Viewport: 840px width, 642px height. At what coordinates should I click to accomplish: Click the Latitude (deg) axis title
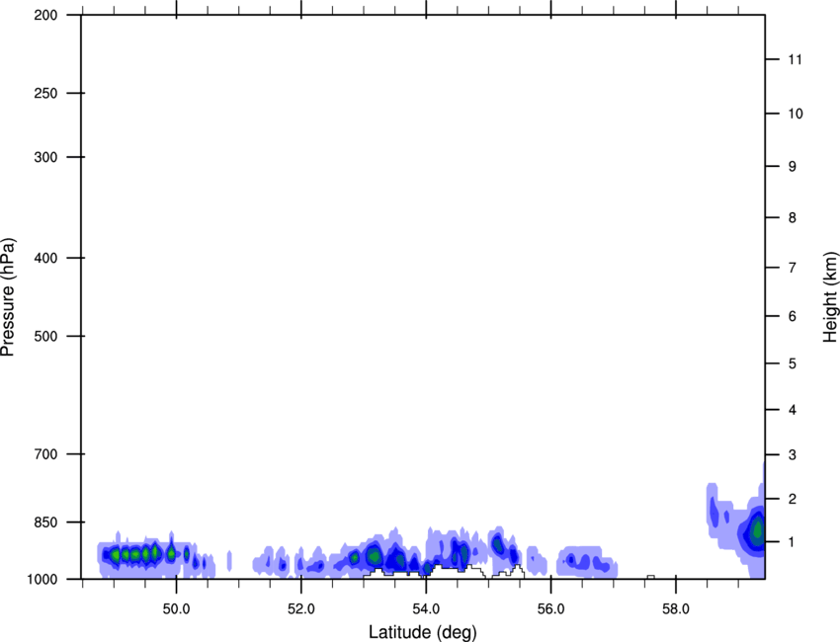(422, 632)
